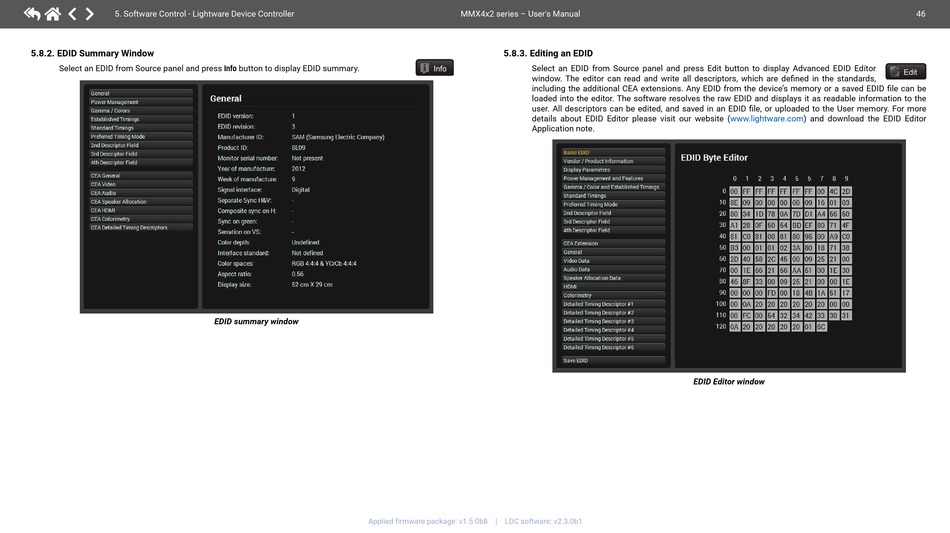Viewport: 950px width, 533px height.
Task: Click the 'EDID Editor window' caption
Action: pos(729,382)
